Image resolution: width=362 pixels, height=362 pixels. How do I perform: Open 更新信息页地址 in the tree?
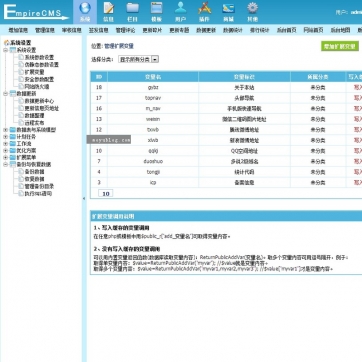point(41,108)
